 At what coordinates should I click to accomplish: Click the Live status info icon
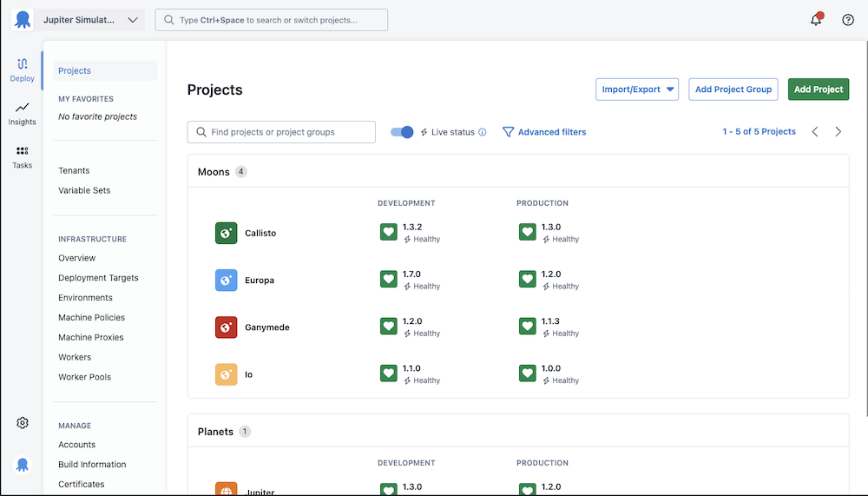pyautogui.click(x=482, y=132)
